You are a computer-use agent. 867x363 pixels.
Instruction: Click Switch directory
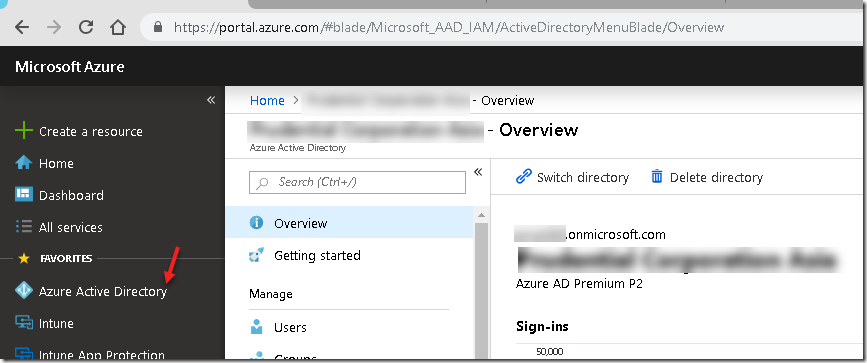pos(583,178)
